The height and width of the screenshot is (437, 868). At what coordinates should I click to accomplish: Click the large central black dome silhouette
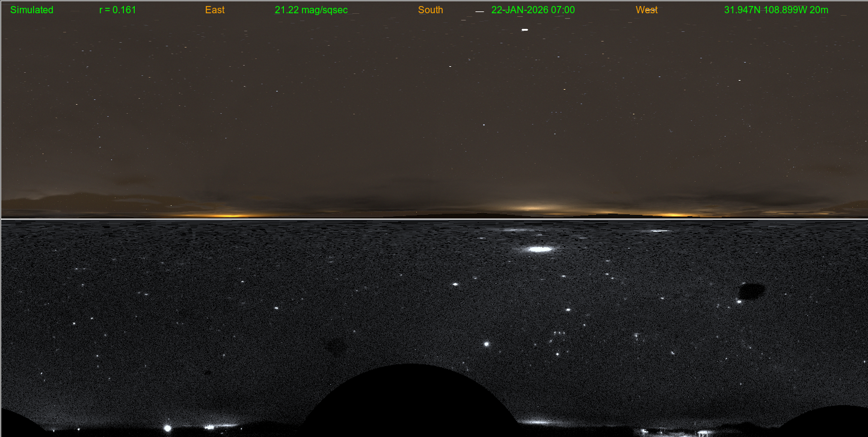point(411,400)
